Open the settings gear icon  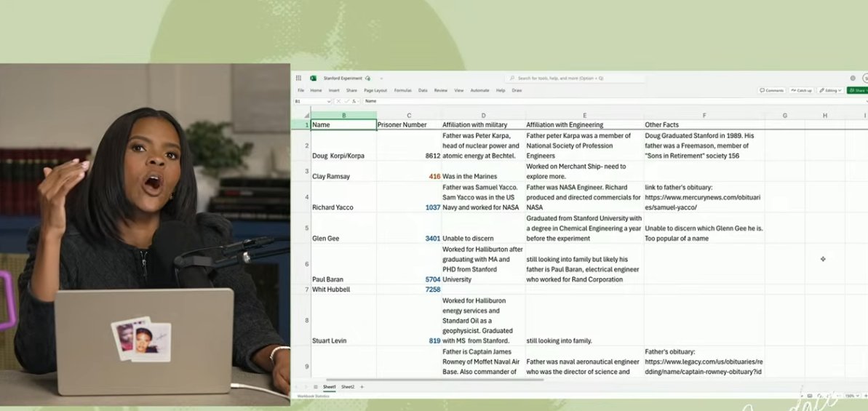(853, 78)
